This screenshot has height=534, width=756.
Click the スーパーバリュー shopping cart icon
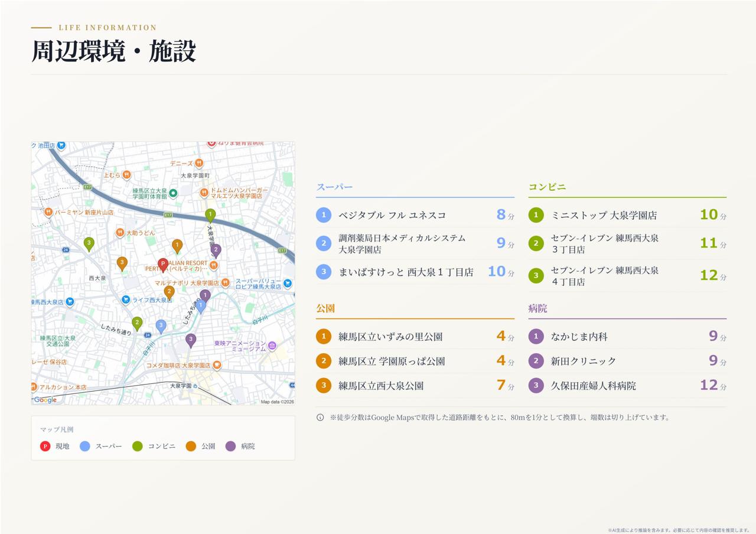(288, 284)
